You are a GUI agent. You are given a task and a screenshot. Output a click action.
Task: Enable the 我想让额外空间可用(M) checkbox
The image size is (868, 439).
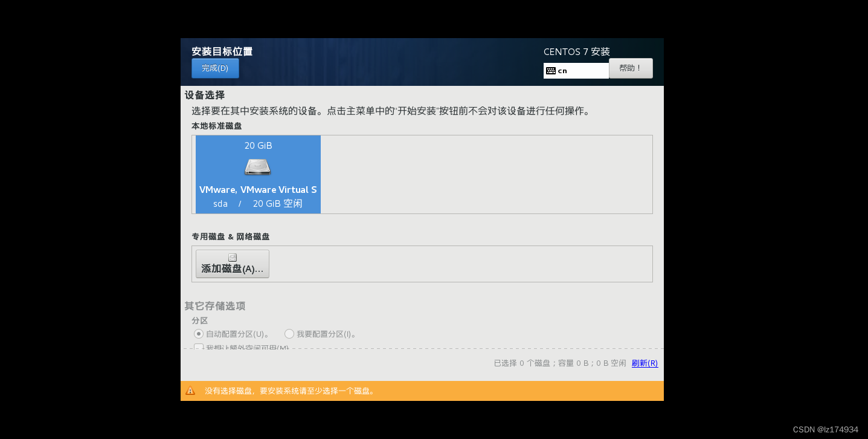pyautogui.click(x=199, y=348)
